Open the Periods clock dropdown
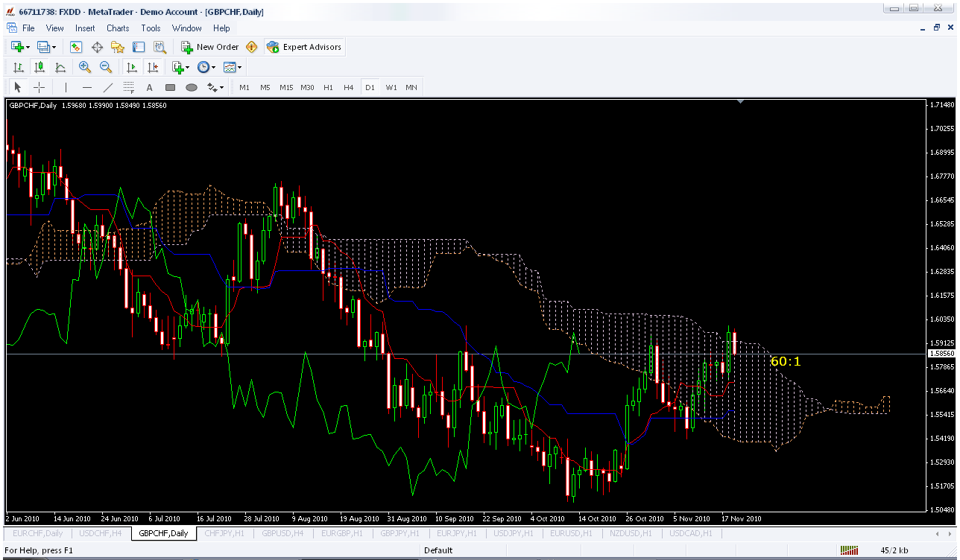The height and width of the screenshot is (560, 960). pyautogui.click(x=206, y=67)
